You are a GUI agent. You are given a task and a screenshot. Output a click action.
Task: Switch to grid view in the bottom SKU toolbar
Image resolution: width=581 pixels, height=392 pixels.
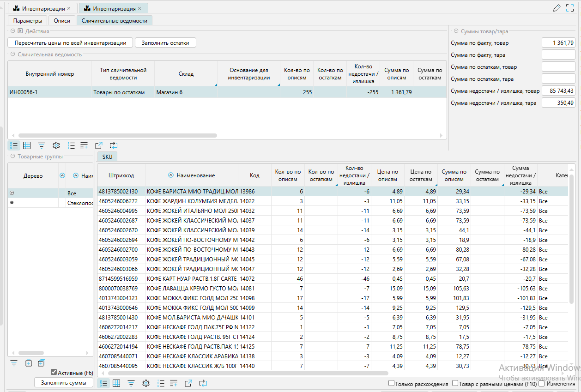pos(116,383)
